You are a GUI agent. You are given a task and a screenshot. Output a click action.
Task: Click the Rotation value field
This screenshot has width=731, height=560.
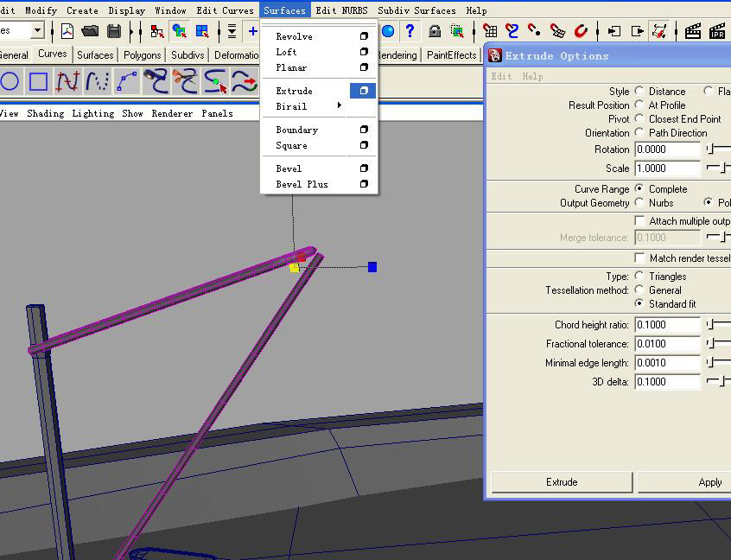(x=667, y=150)
